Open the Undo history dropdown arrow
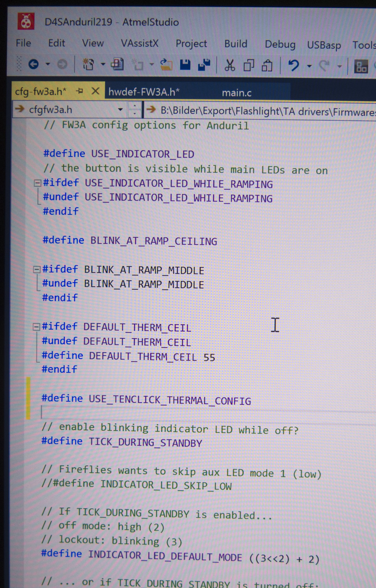The height and width of the screenshot is (588, 376). pos(309,66)
